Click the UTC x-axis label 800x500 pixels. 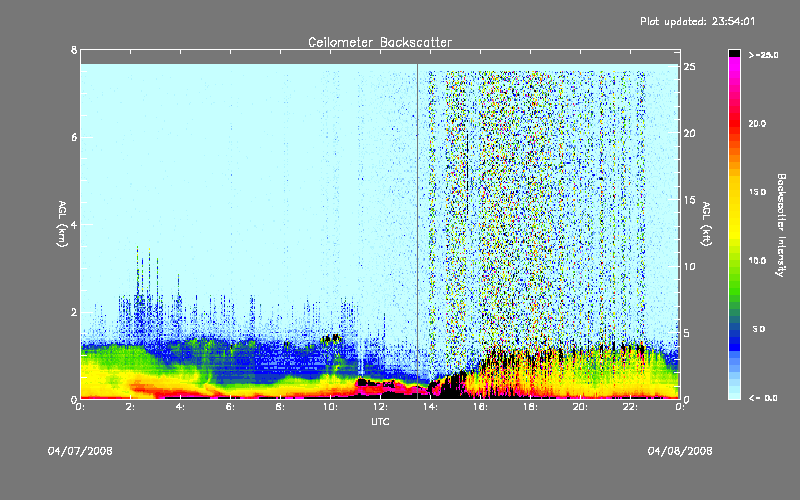coord(380,421)
